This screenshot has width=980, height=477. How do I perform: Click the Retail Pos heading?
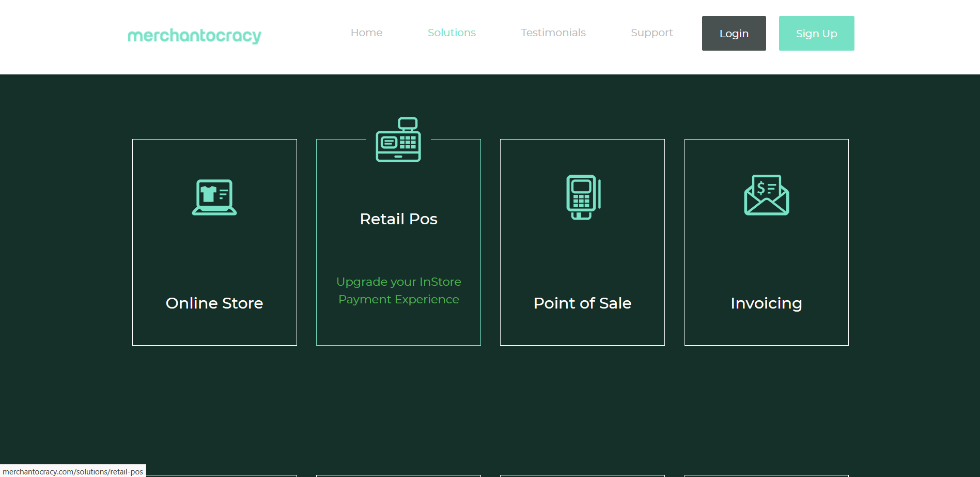tap(398, 219)
